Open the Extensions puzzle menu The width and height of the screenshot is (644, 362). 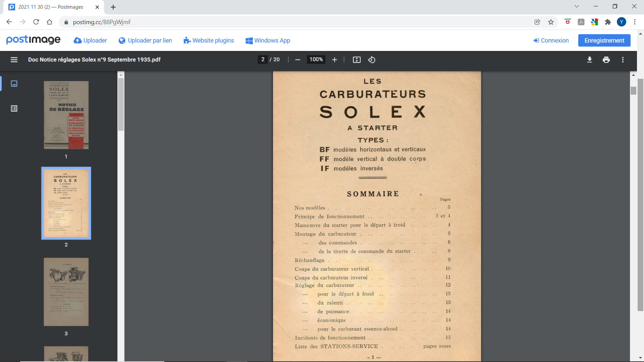click(608, 22)
